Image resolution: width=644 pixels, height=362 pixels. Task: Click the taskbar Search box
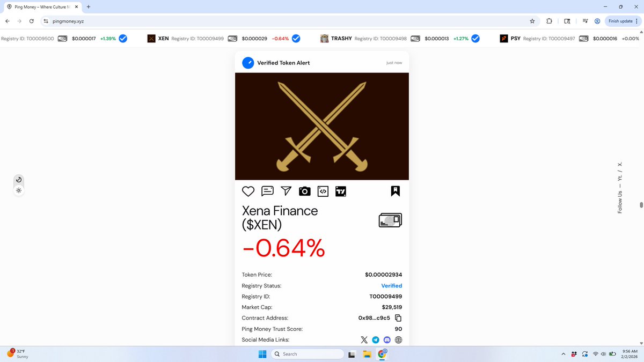307,354
